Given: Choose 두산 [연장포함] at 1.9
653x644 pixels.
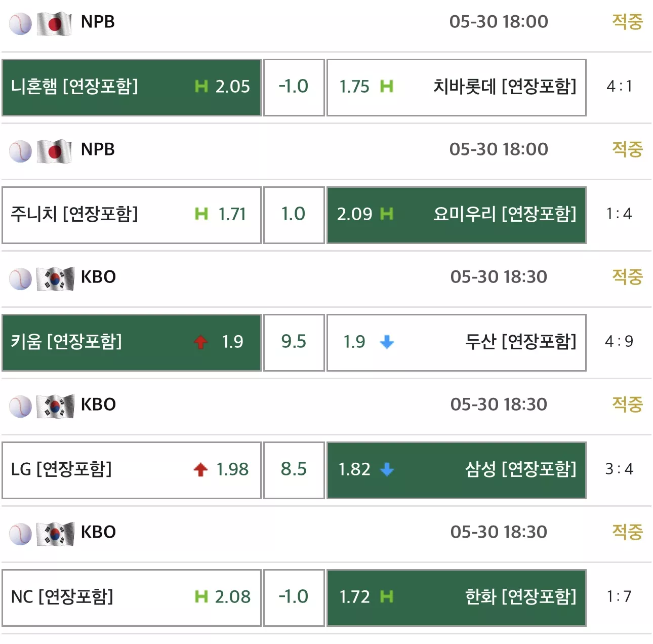Looking at the screenshot, I should click(457, 343).
